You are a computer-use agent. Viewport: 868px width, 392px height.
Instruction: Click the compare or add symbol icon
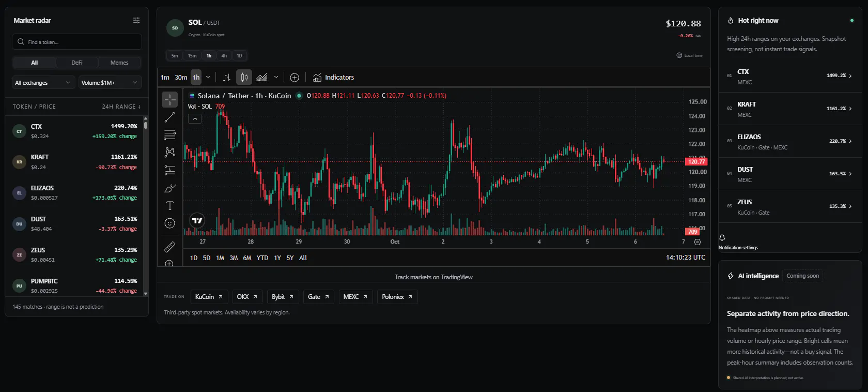[x=295, y=78]
